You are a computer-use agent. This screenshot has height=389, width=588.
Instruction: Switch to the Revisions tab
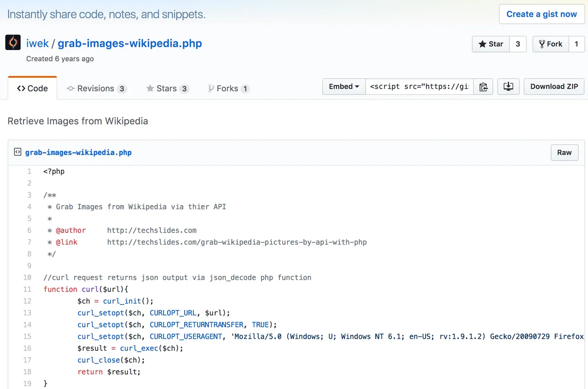96,88
